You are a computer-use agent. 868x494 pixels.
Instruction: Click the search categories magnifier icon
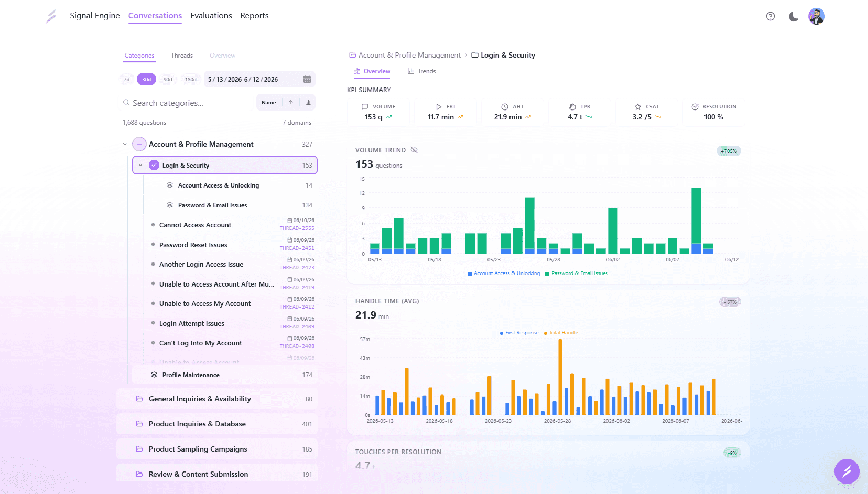[x=126, y=103]
